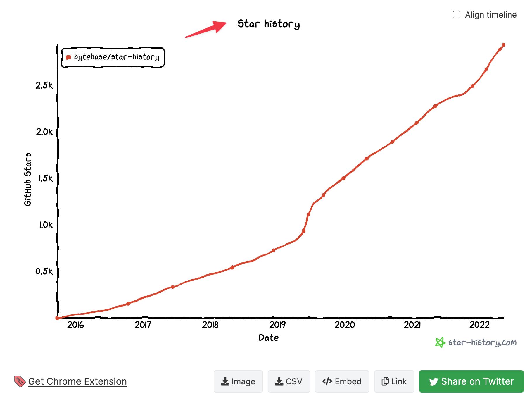Select the bytebase/star-history legend label

tap(117, 57)
